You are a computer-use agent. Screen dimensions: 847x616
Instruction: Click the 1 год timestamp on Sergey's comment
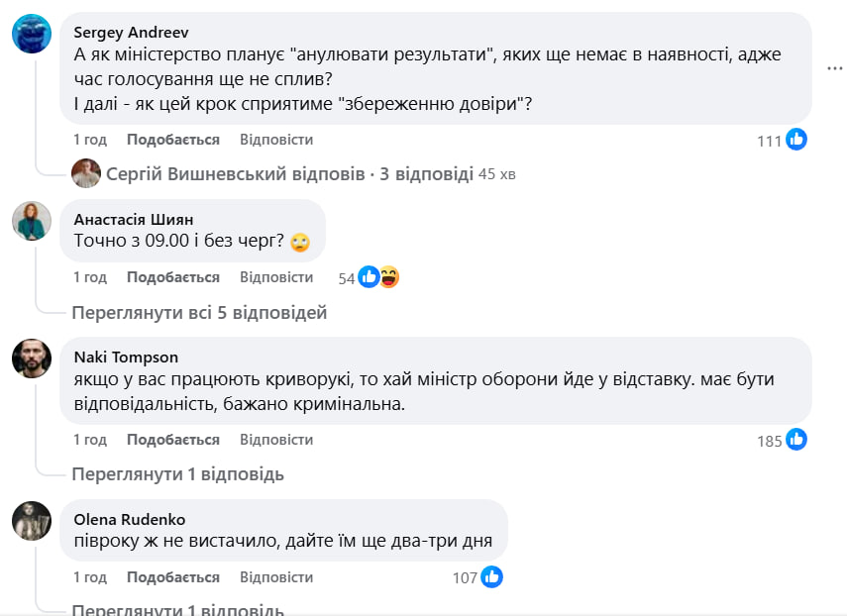coord(90,140)
